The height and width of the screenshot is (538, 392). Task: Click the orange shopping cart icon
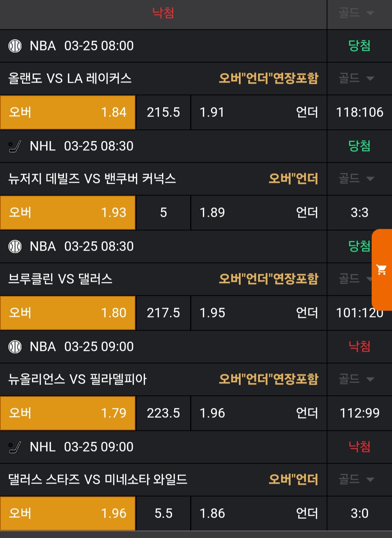(381, 270)
